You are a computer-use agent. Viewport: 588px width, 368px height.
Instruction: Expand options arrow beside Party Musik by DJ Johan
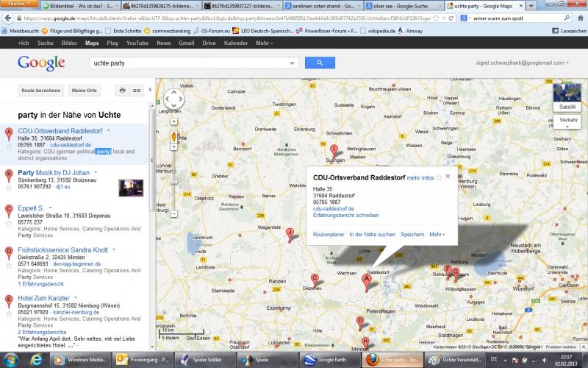coord(96,172)
